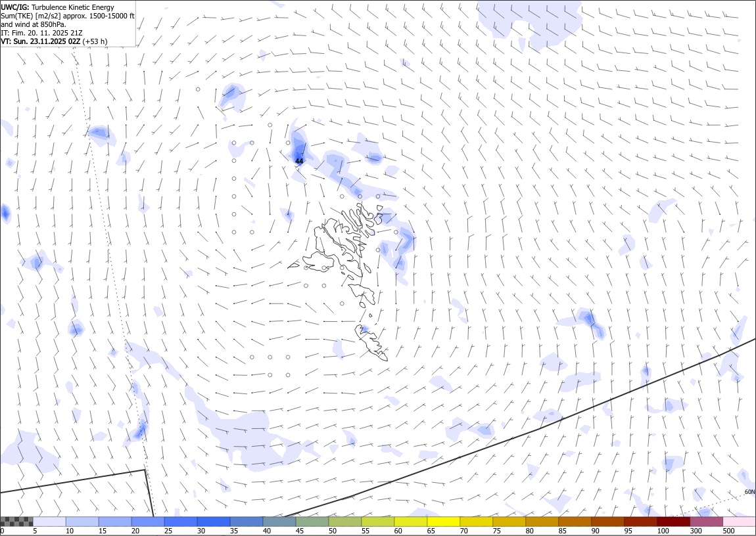The width and height of the screenshot is (756, 536).
Task: Select the 35–40 steel blue legend swatch
Action: pyautogui.click(x=247, y=522)
